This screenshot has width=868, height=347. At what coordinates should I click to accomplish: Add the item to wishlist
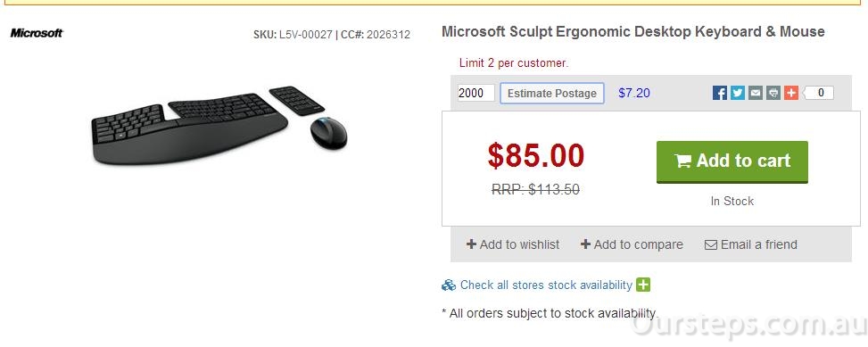point(513,244)
